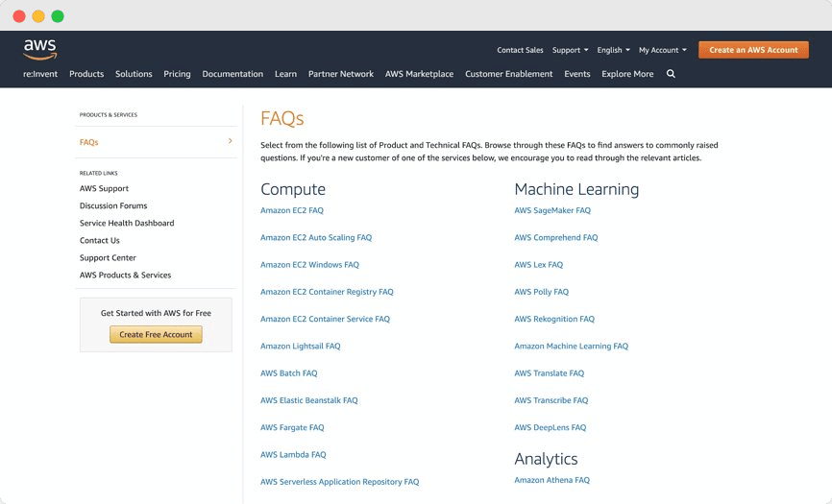Open Amazon Machine Learning FAQ

[x=572, y=346]
